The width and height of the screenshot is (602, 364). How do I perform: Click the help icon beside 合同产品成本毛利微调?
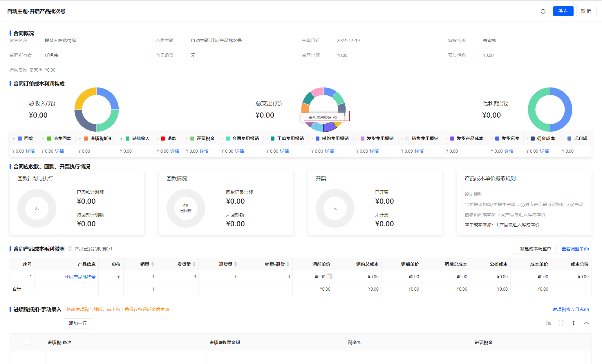coord(70,248)
